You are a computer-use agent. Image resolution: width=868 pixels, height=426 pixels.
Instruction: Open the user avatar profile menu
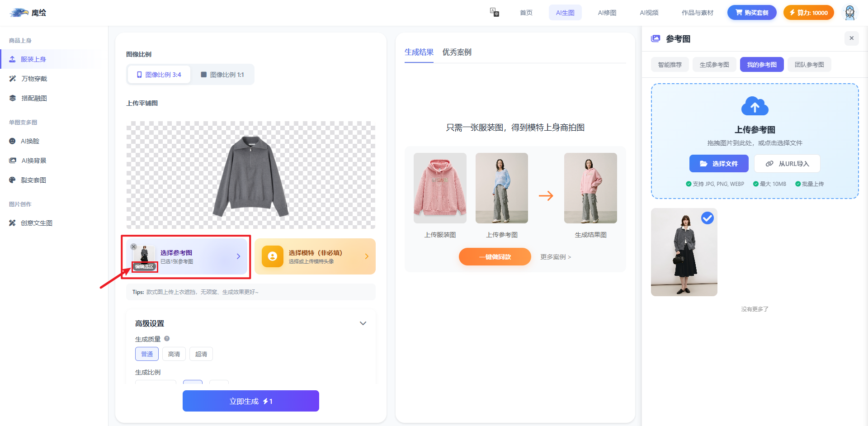(849, 13)
